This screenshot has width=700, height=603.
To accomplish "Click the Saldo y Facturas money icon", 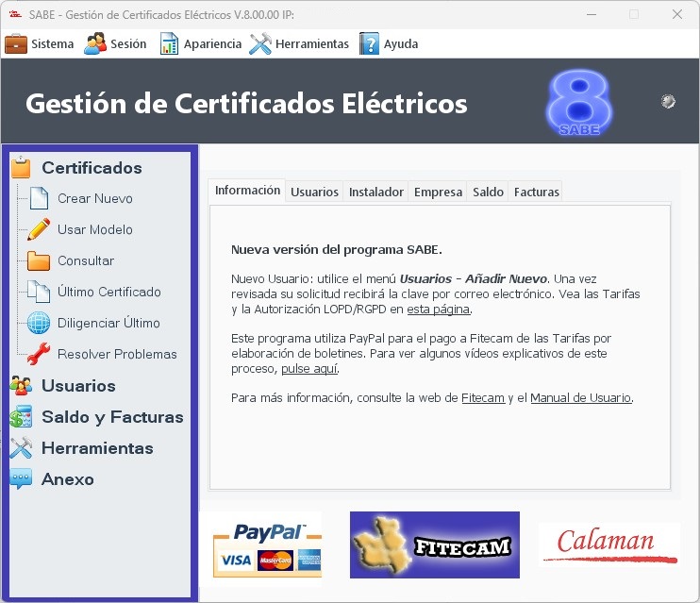I will pyautogui.click(x=21, y=416).
